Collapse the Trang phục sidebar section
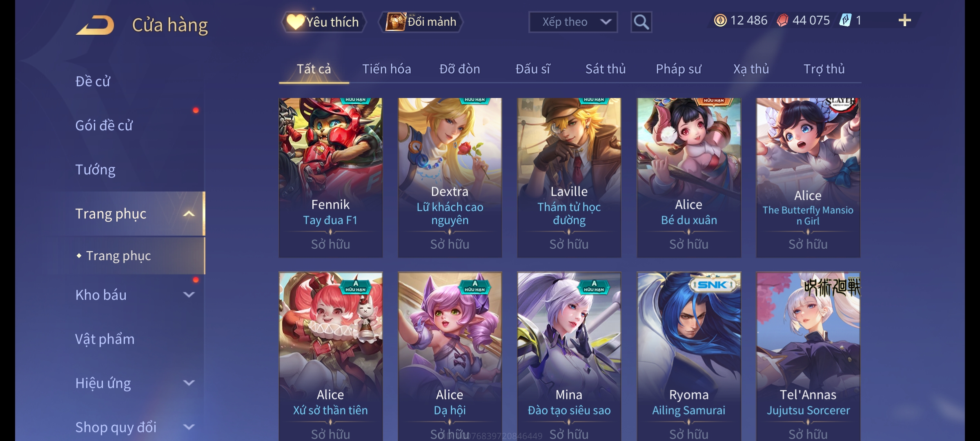 coord(189,214)
